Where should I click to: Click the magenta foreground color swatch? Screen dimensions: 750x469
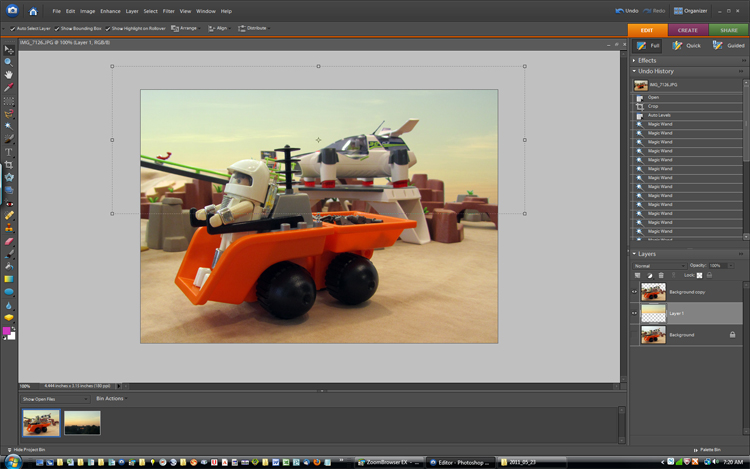coord(7,329)
